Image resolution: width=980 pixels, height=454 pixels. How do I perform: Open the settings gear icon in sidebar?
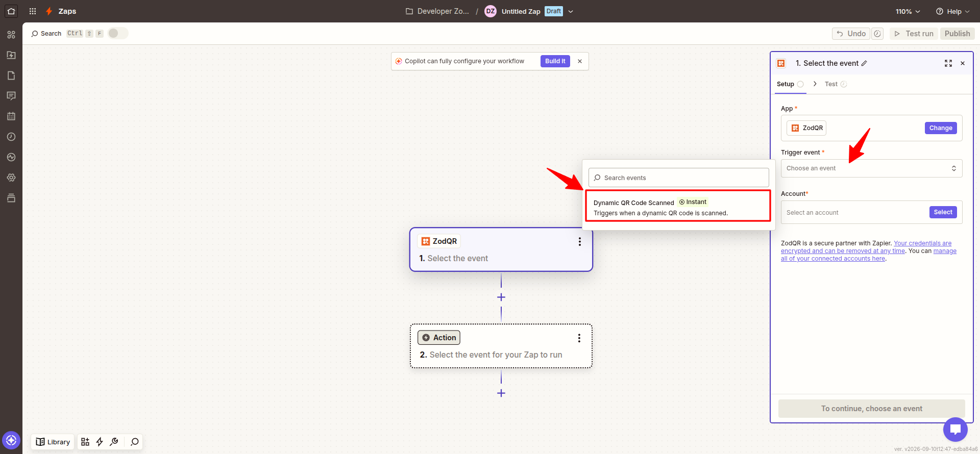11,178
